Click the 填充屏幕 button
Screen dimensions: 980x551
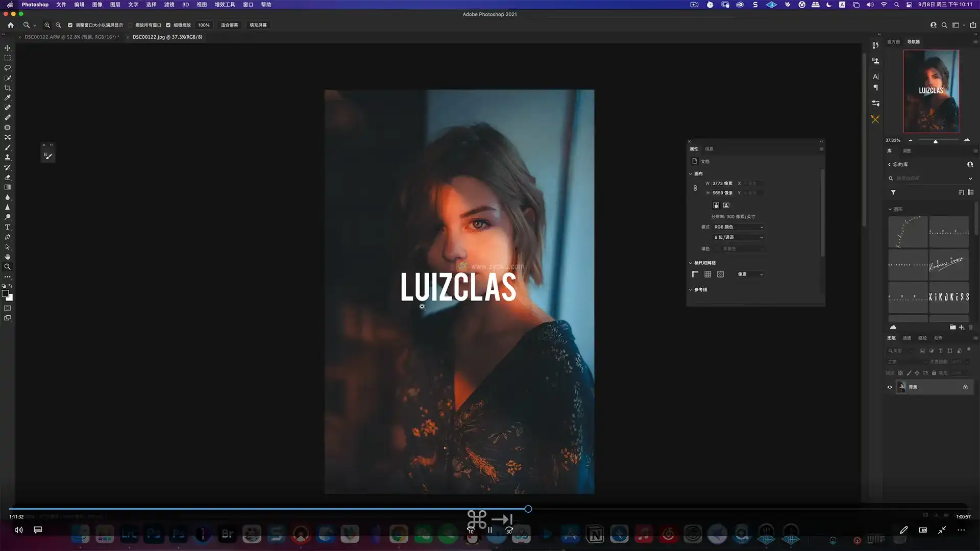[x=258, y=25]
